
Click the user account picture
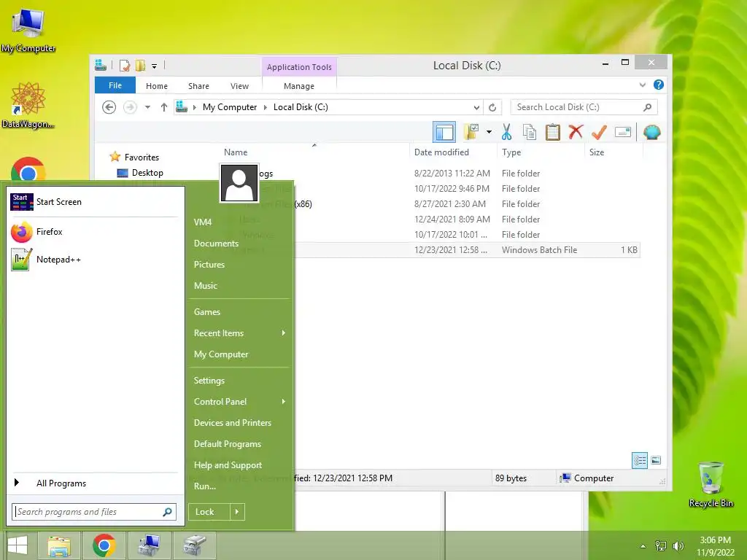click(239, 183)
